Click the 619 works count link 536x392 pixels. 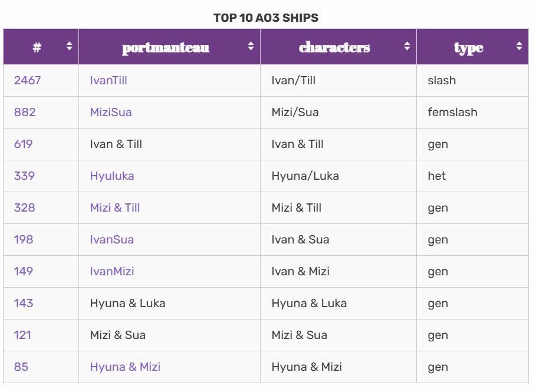tap(23, 144)
